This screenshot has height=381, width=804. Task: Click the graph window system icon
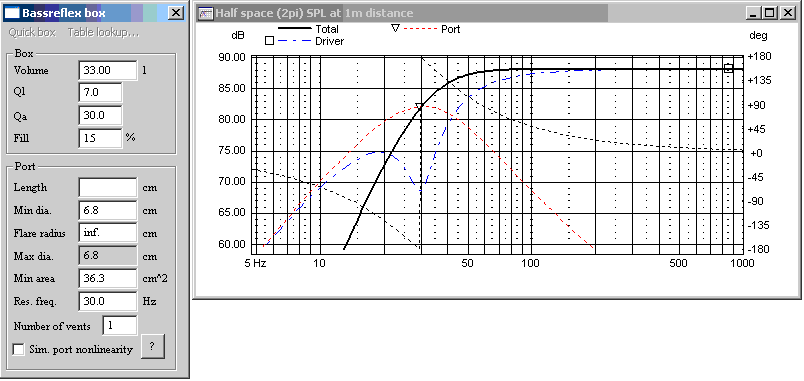pos(206,13)
